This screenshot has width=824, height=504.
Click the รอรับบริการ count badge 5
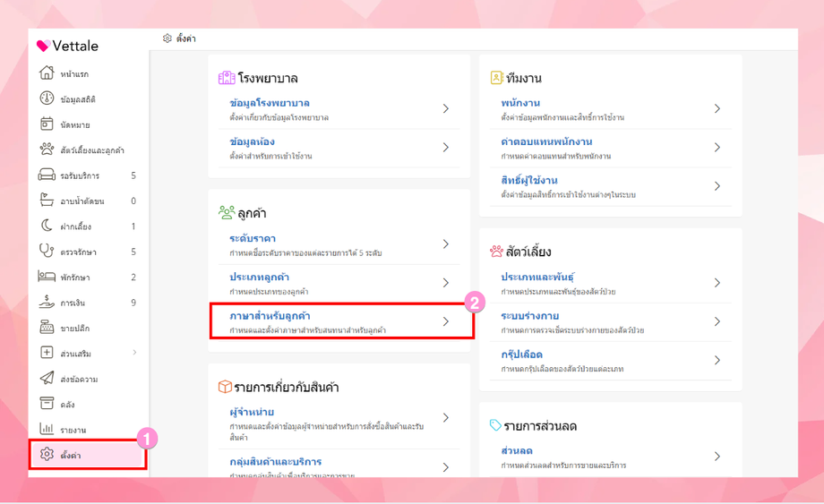133,175
